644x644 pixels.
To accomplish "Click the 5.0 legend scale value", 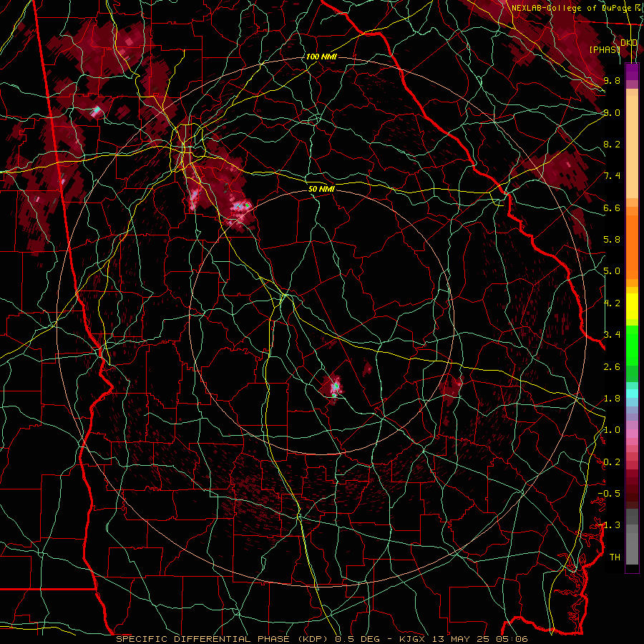I will click(x=612, y=271).
